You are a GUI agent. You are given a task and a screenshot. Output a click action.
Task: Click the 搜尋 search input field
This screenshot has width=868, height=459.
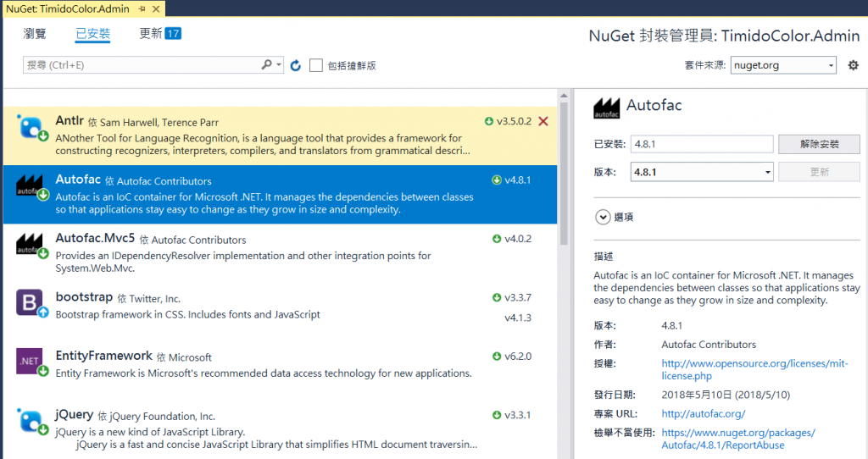tap(140, 65)
